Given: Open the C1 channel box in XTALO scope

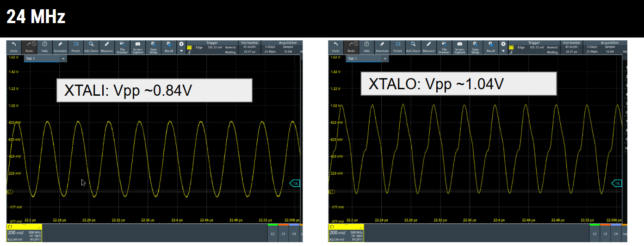Looking at the screenshot, I should [x=346, y=234].
